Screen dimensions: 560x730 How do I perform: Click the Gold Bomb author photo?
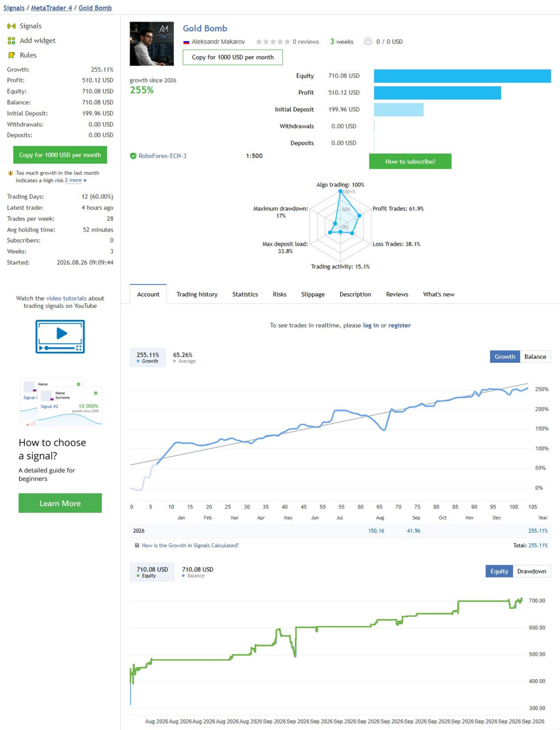[x=152, y=44]
